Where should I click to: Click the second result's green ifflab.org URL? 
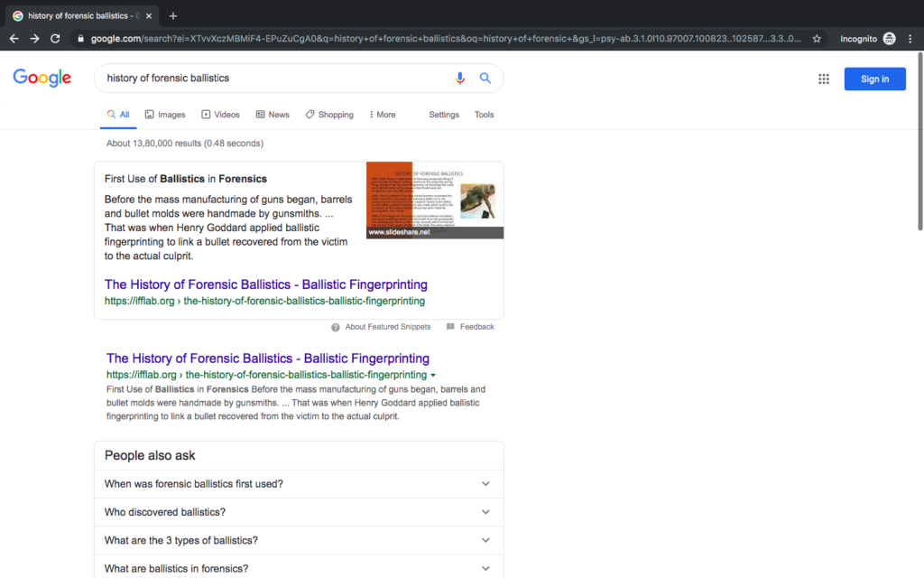point(266,375)
